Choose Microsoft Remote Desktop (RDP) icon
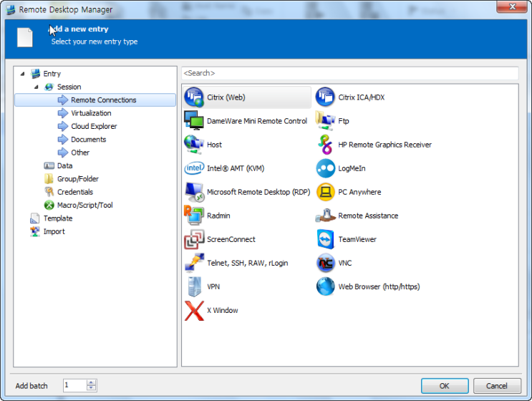Image resolution: width=532 pixels, height=401 pixels. [194, 192]
